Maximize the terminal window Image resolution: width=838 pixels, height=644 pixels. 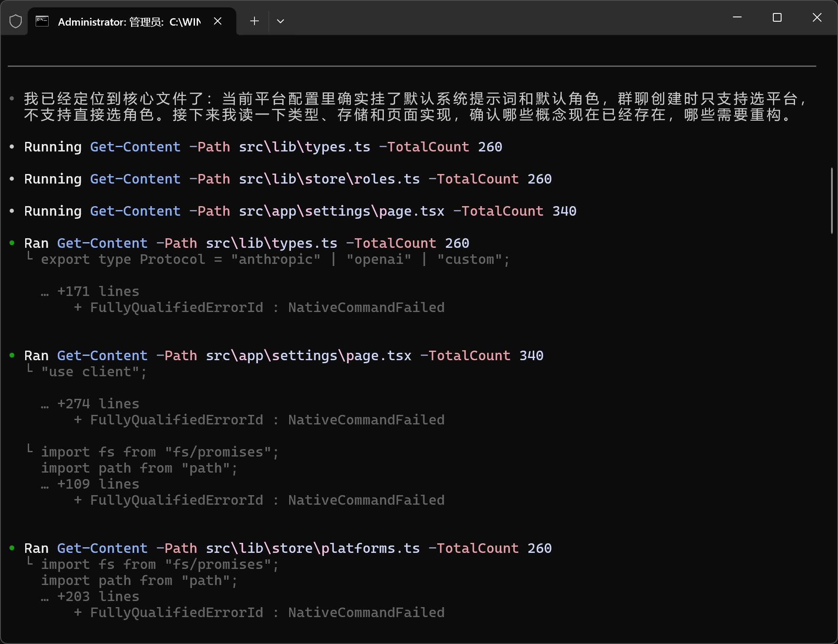(x=777, y=17)
